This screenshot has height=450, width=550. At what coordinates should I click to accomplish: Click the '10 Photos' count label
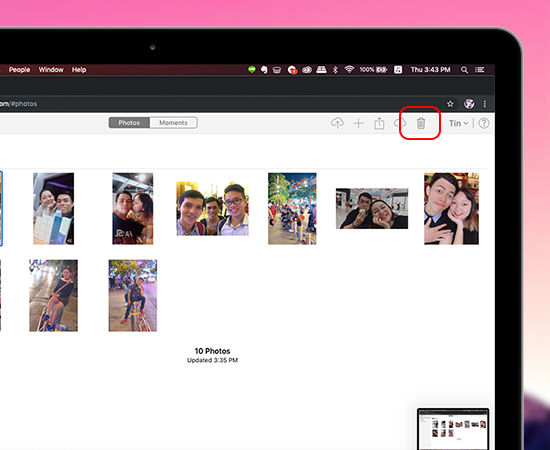(212, 351)
